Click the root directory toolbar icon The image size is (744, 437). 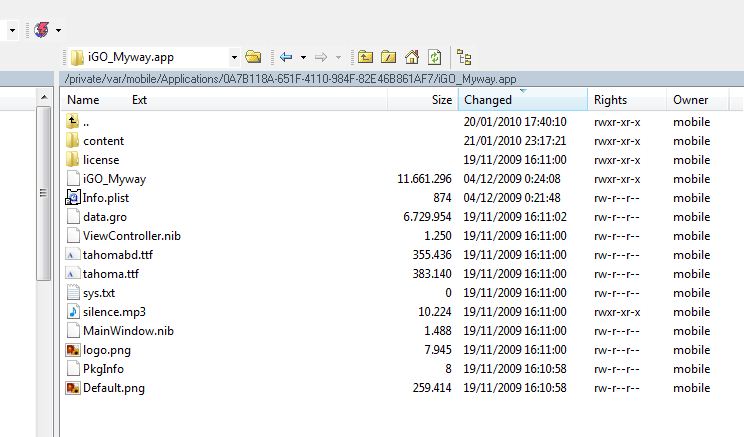pos(388,57)
